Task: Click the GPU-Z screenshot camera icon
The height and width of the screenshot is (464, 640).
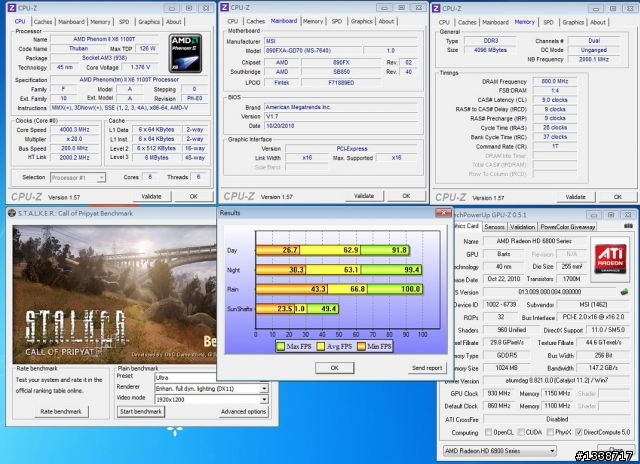Action: pyautogui.click(x=628, y=226)
